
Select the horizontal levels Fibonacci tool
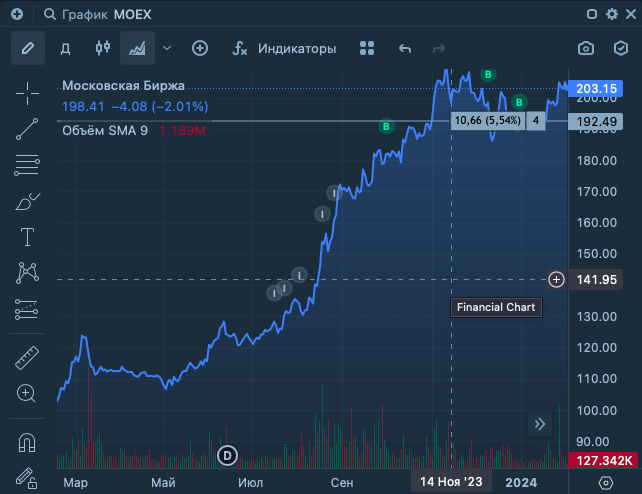[x=27, y=165]
